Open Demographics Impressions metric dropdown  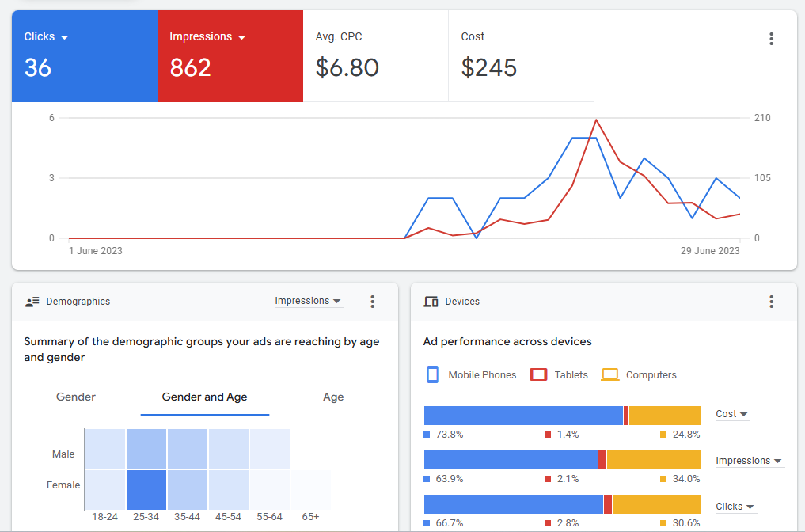point(308,301)
